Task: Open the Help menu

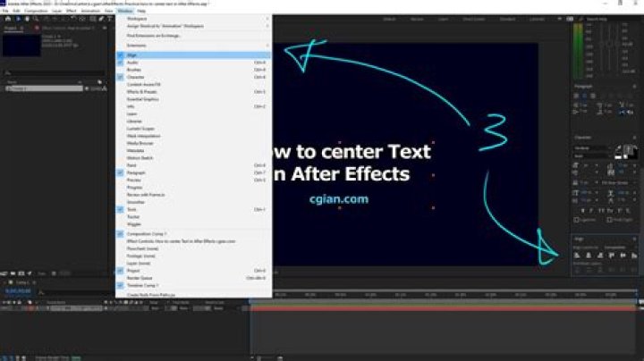Action: point(141,11)
